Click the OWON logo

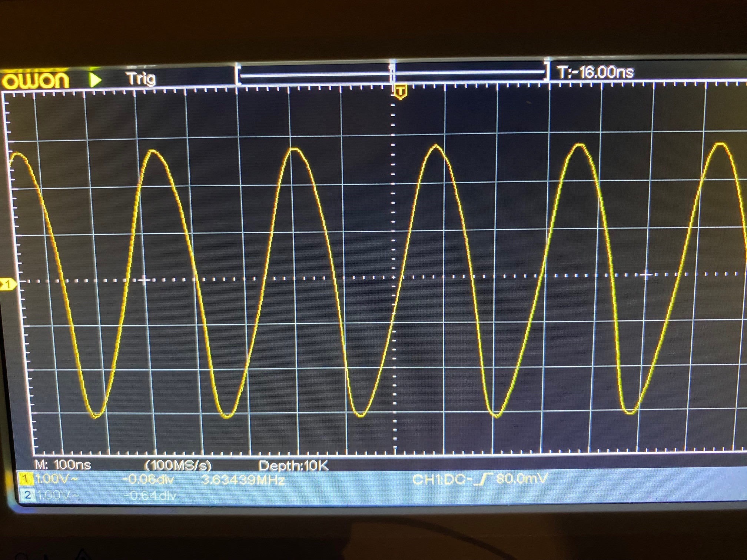coord(36,80)
